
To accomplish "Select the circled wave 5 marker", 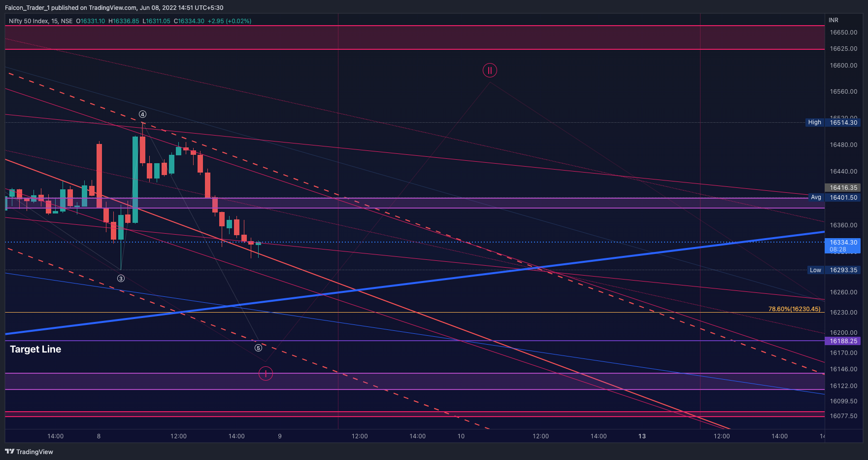I will pos(258,348).
